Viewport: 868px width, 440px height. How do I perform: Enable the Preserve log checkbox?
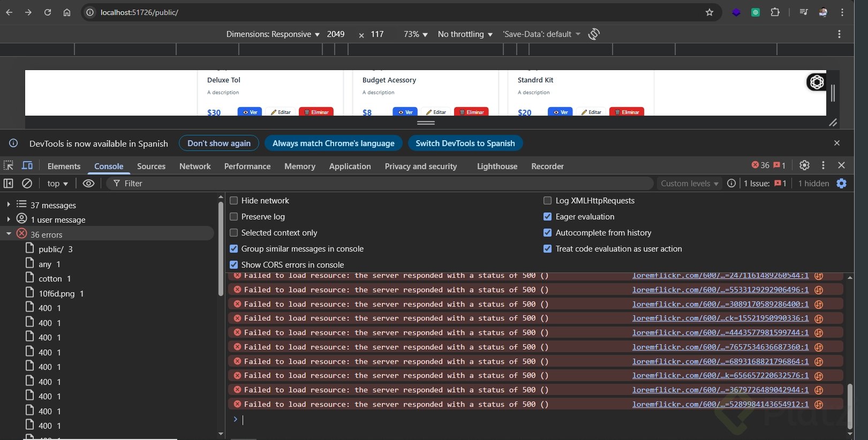234,217
